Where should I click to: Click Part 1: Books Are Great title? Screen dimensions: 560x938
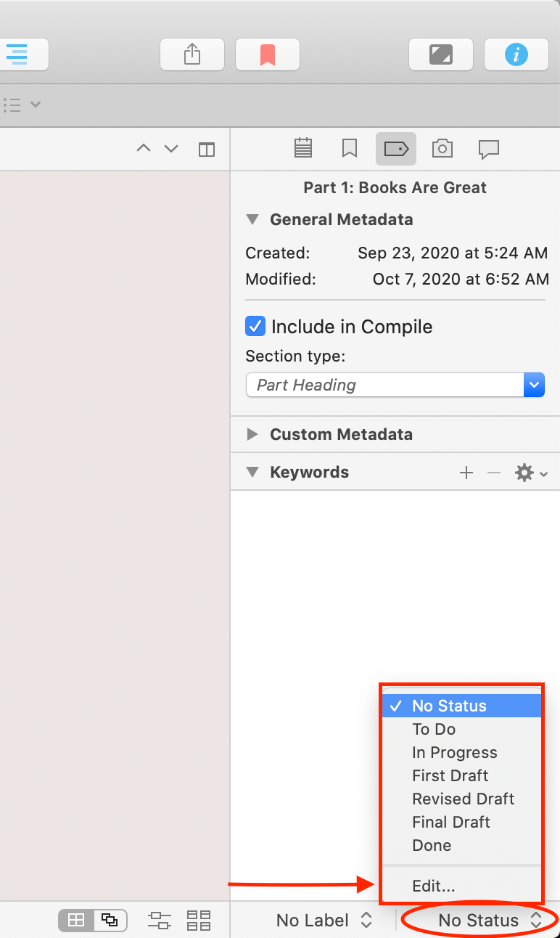coord(395,187)
